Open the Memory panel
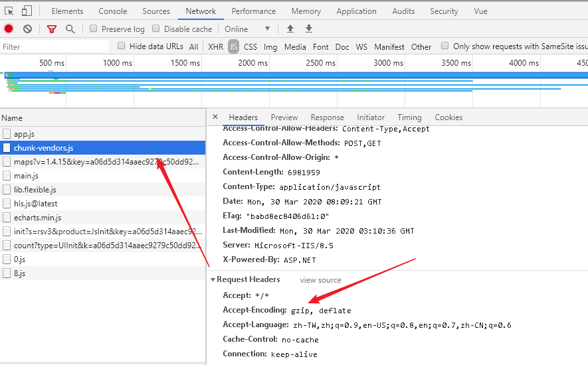588x365 pixels. pos(306,11)
